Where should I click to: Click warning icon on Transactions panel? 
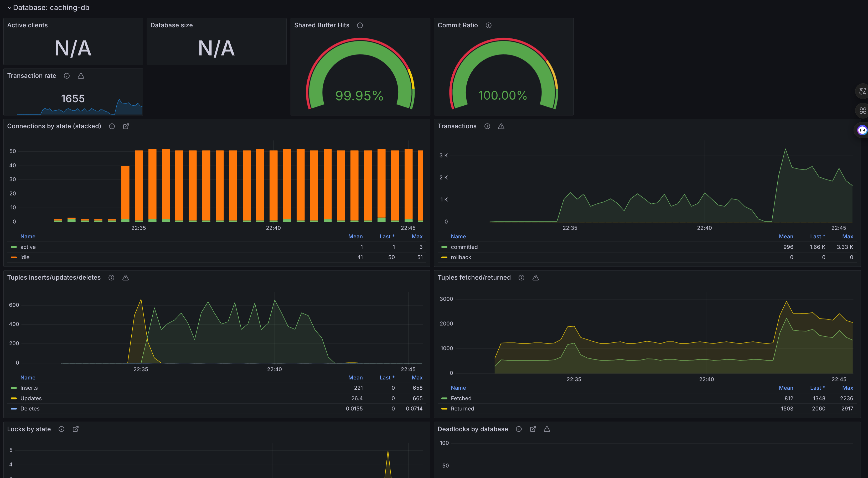(501, 126)
